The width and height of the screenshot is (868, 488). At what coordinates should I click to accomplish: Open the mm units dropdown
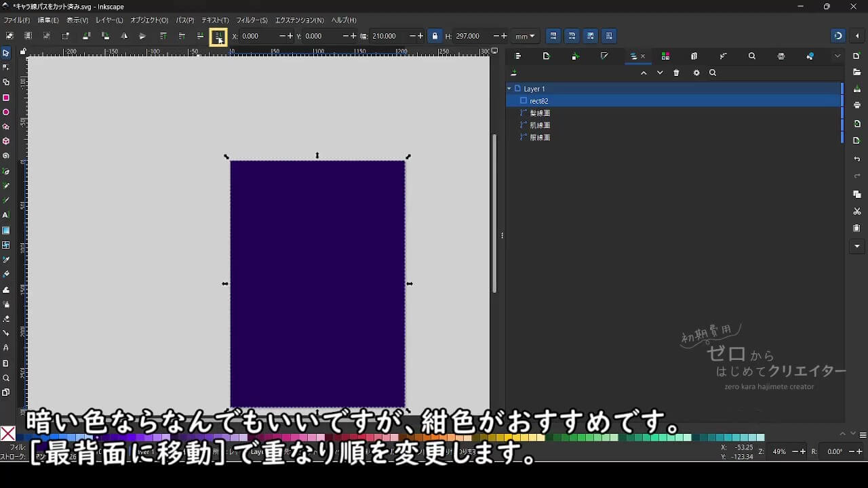pyautogui.click(x=524, y=37)
